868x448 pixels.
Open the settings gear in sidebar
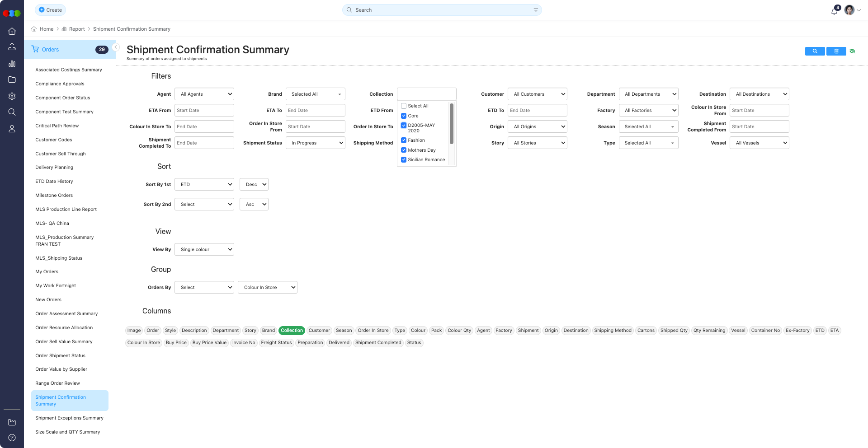coord(12,96)
